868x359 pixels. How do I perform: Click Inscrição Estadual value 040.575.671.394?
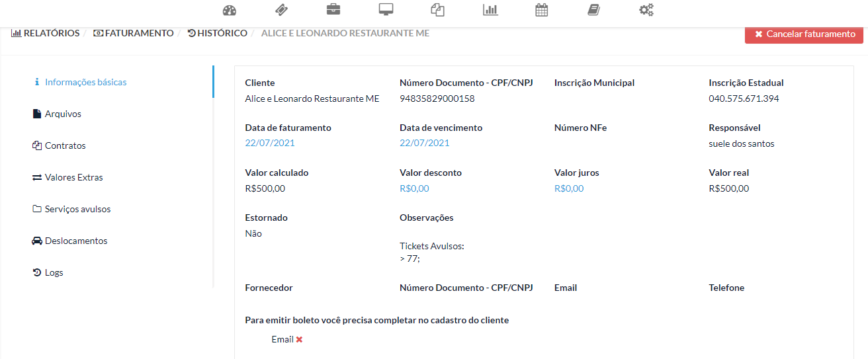[x=744, y=99]
